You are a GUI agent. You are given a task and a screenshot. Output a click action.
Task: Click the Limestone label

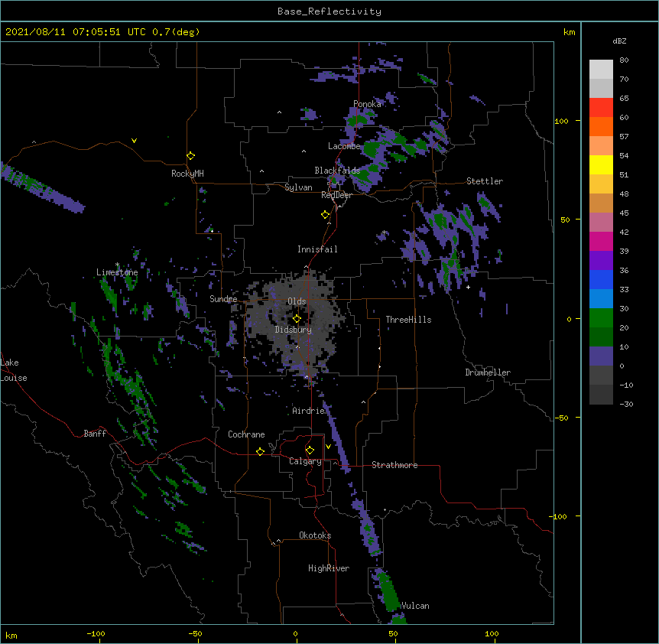pos(117,272)
